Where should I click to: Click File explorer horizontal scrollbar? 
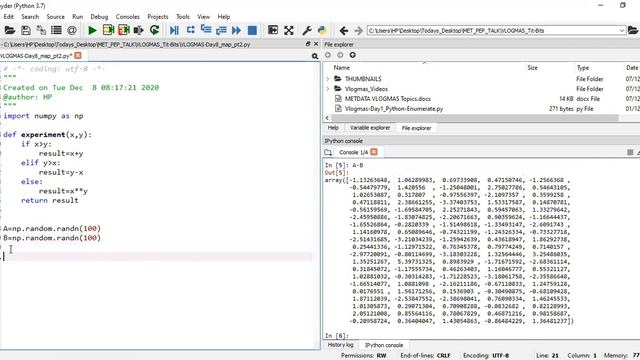pos(475,118)
